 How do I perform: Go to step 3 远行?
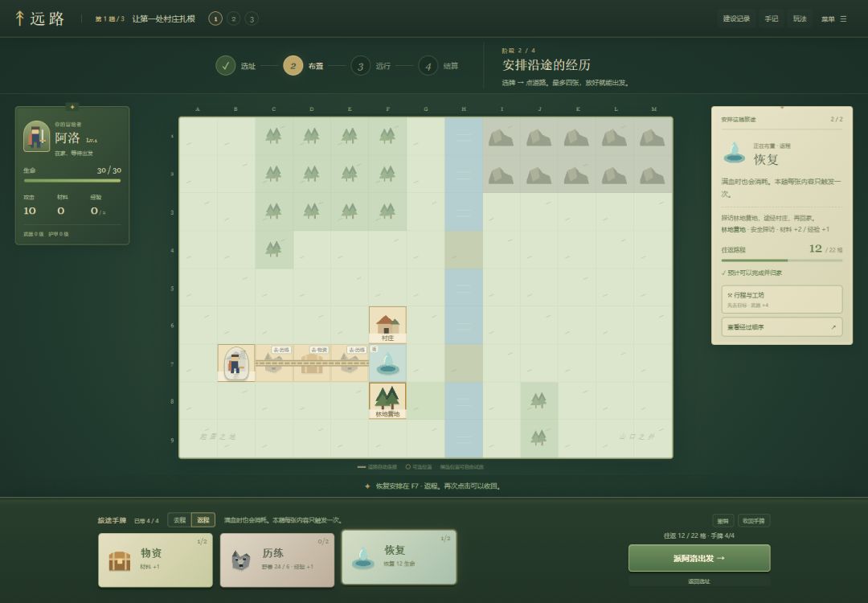click(371, 66)
